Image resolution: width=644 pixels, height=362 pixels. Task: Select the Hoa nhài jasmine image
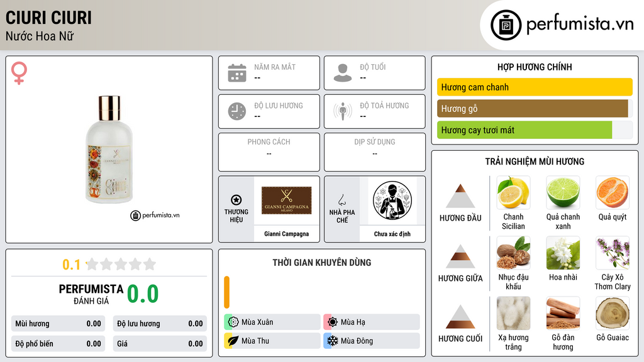point(563,253)
